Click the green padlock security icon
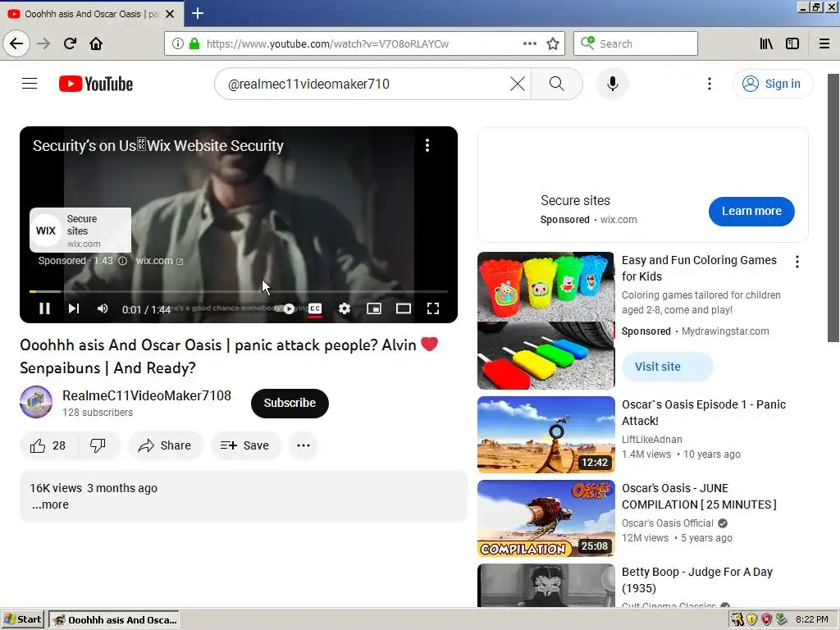This screenshot has width=840, height=630. coord(194,43)
